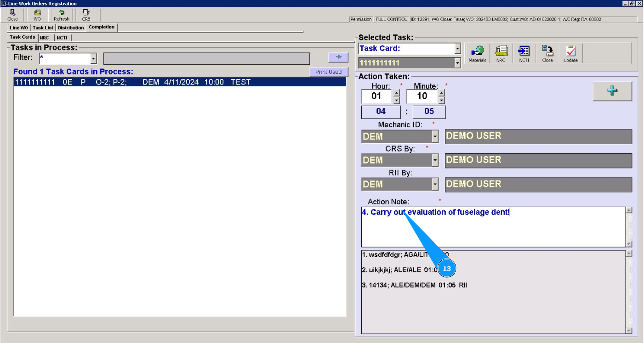Image resolution: width=644 pixels, height=343 pixels.
Task: Click the DEMO USER name beside CRS By
Action: (x=538, y=160)
